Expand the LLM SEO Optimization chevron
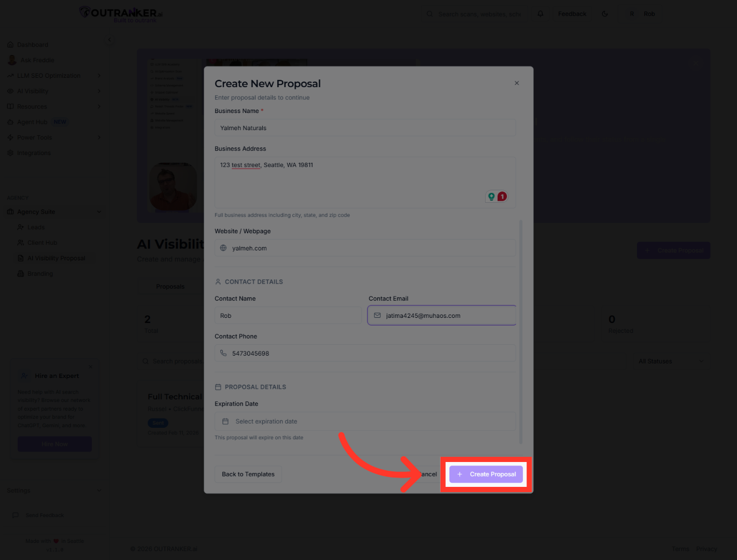 pyautogui.click(x=99, y=76)
